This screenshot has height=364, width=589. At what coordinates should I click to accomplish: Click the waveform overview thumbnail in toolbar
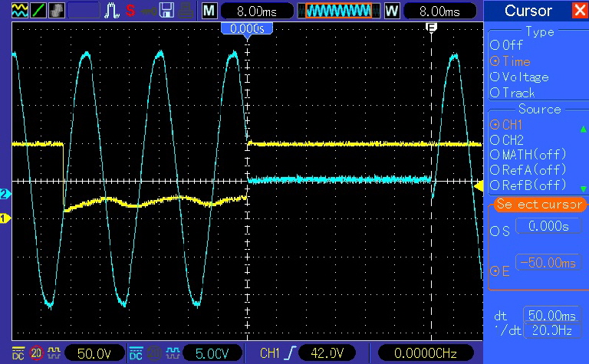[x=338, y=11]
